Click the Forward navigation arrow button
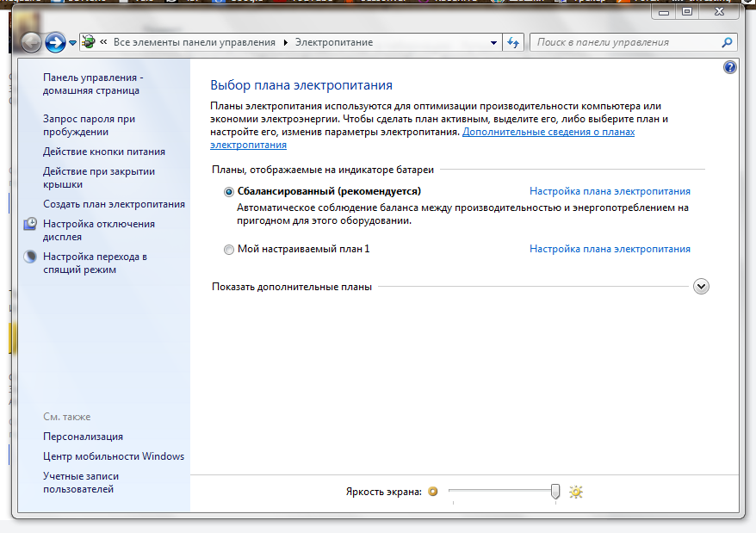 [x=55, y=42]
